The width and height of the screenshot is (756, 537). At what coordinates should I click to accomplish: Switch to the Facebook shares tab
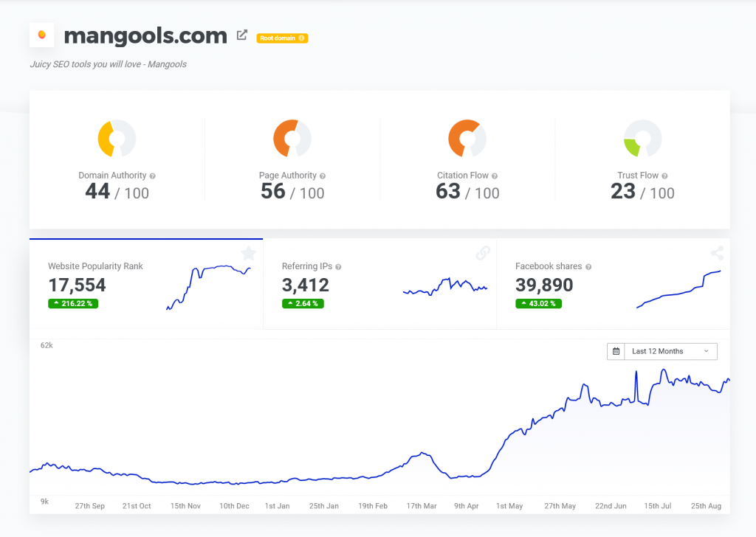coord(613,284)
